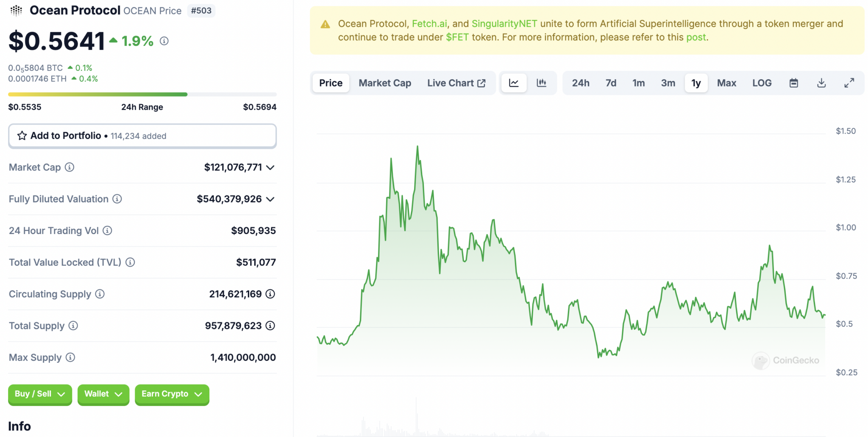
Task: Select the 7d timeframe
Action: (x=610, y=83)
